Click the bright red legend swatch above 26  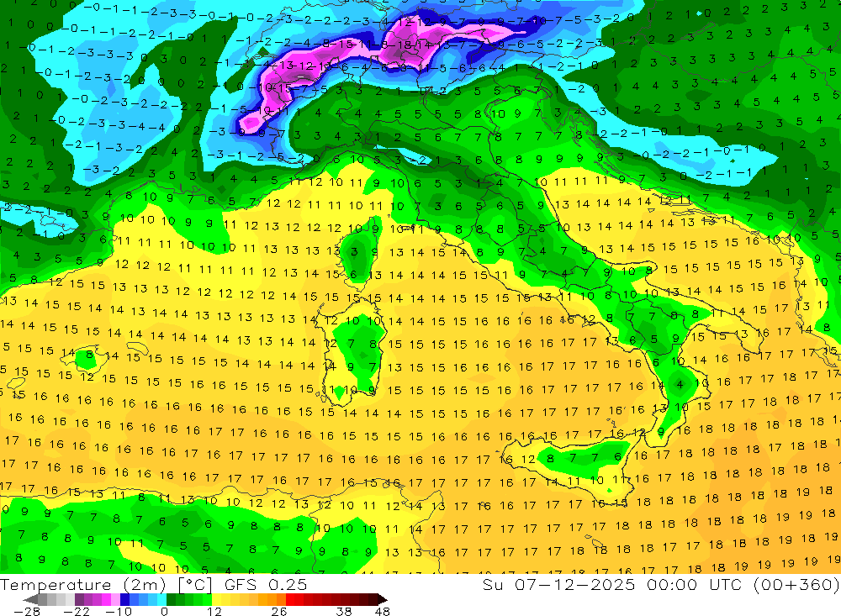[x=290, y=599]
